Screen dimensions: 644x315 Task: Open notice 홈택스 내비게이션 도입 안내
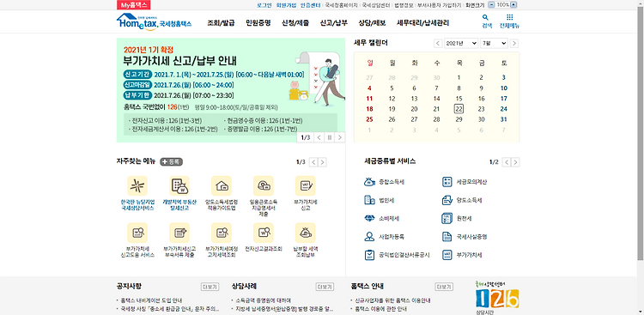(151, 300)
